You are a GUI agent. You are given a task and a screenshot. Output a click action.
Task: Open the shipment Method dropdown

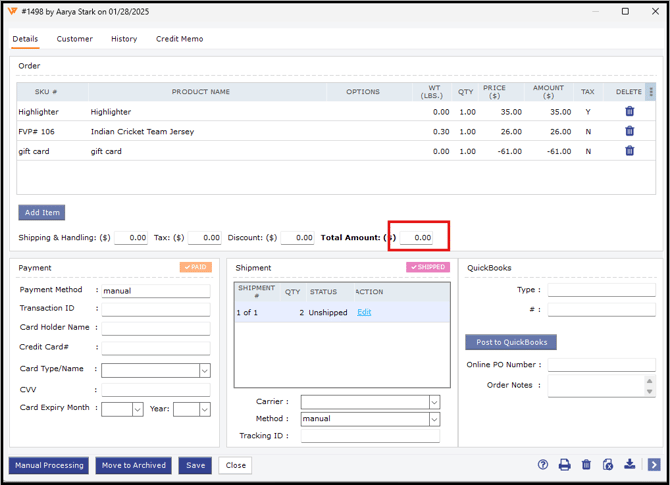coord(434,419)
